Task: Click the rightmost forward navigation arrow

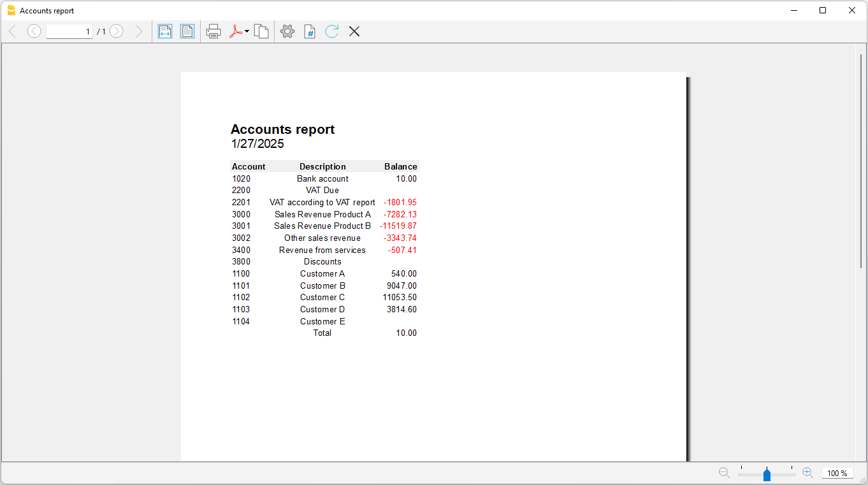Action: (x=139, y=31)
